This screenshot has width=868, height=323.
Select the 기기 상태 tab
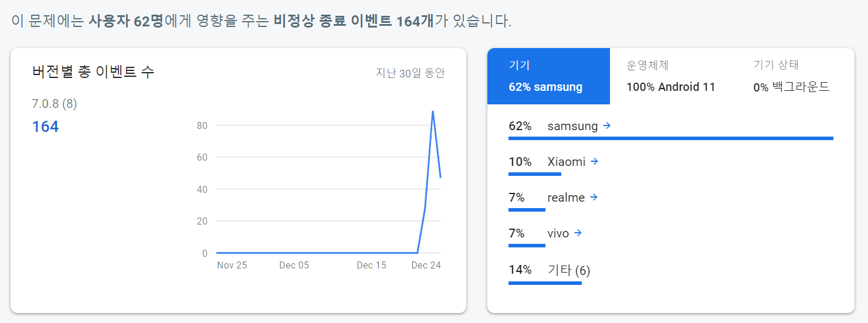(x=791, y=76)
